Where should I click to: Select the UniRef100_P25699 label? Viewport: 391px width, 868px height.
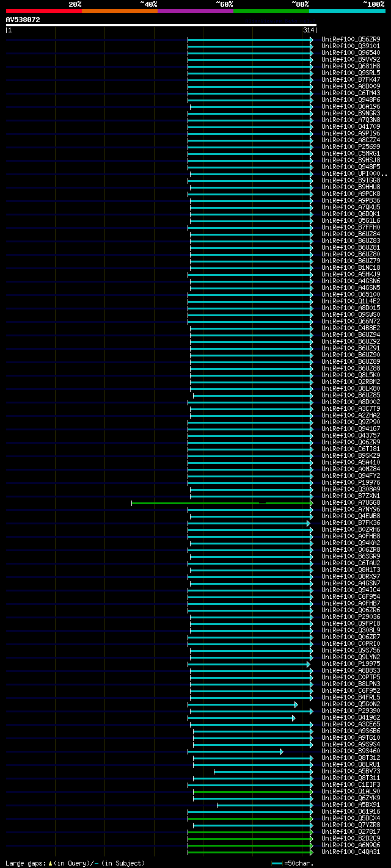351,146
